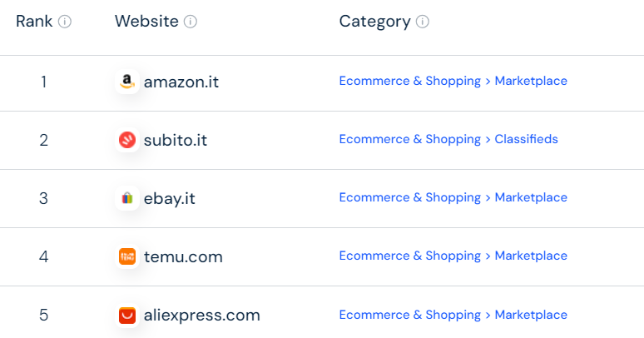Click the Category column header
The width and height of the screenshot is (644, 338).
click(x=374, y=22)
